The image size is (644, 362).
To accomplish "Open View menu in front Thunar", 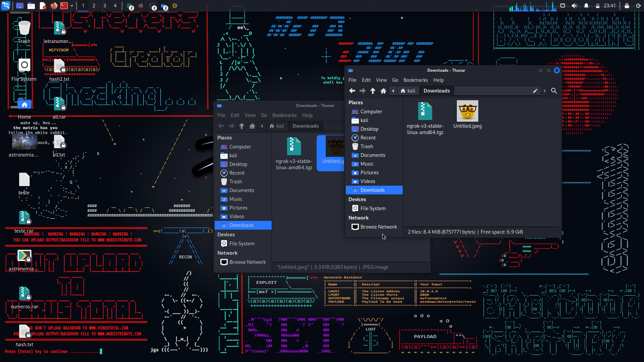I will tap(381, 80).
